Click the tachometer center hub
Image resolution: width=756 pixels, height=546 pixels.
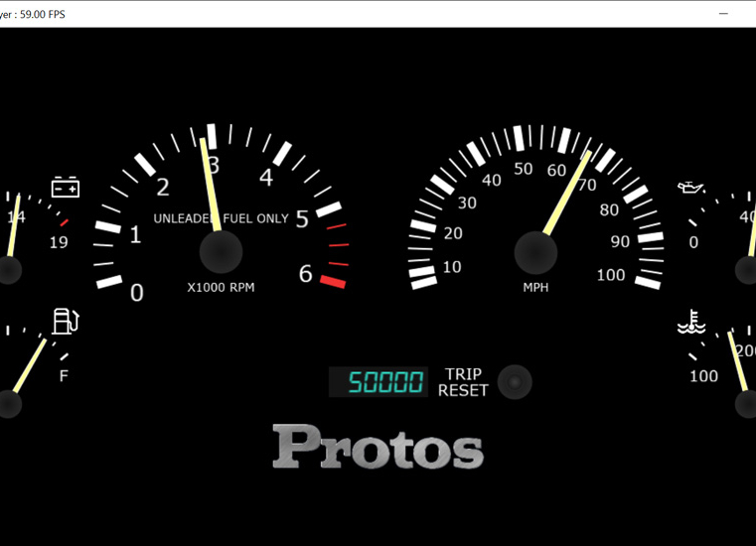tap(221, 252)
